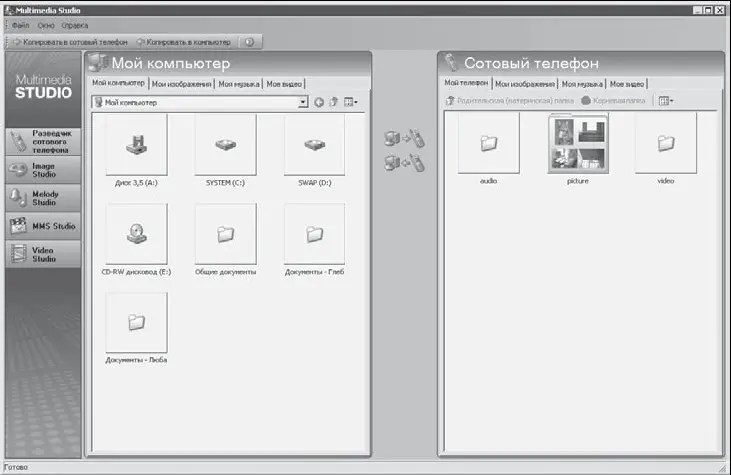
Task: Click the up-folder icon in computer panel
Action: tap(333, 102)
